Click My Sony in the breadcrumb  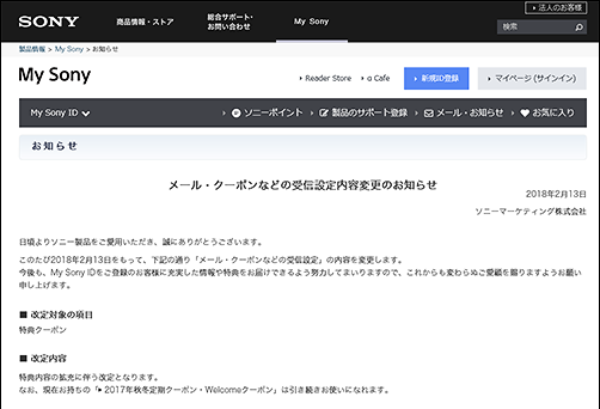(x=69, y=48)
